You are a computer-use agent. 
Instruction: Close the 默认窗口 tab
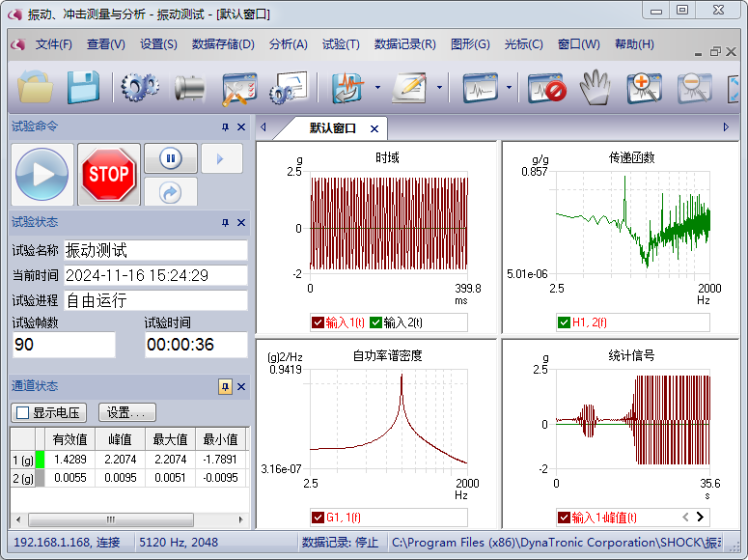pyautogui.click(x=374, y=129)
